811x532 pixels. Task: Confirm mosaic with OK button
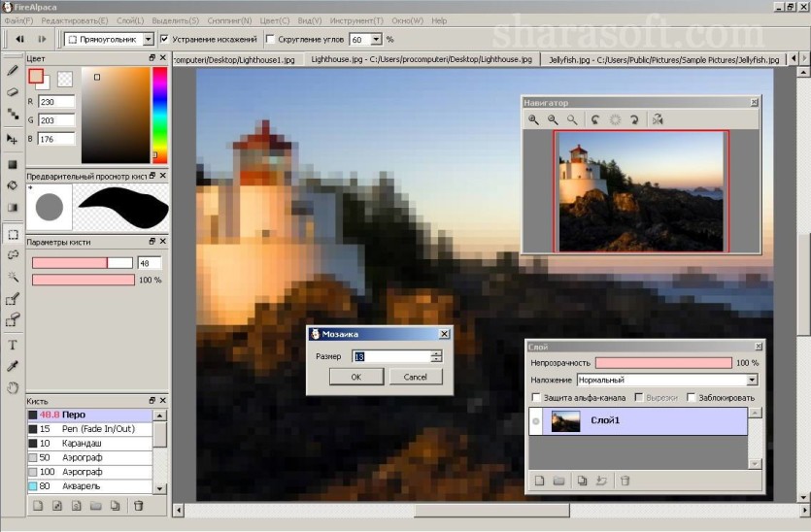[x=356, y=377]
